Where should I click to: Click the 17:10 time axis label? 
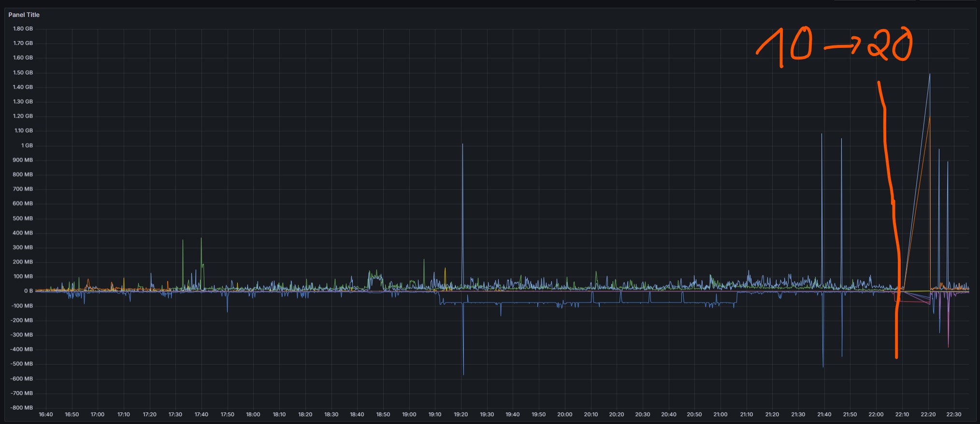coord(124,415)
